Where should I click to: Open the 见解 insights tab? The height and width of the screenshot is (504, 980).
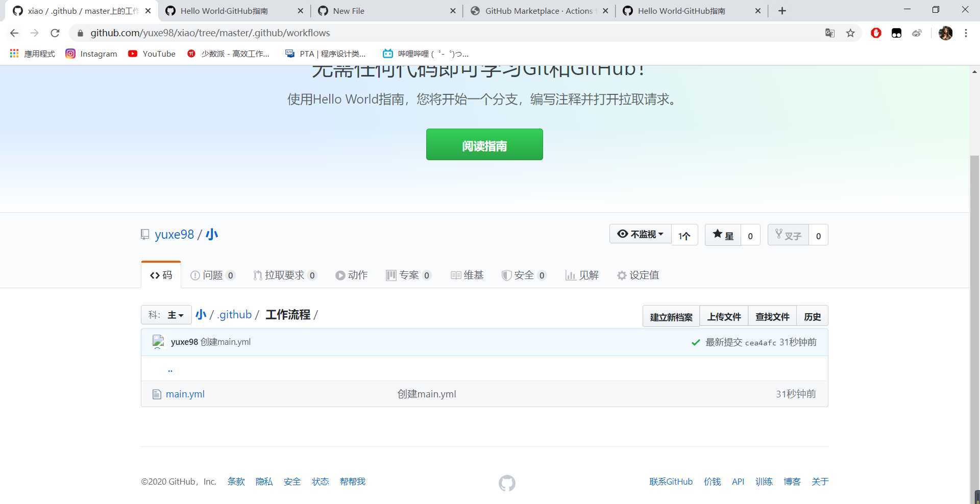[582, 275]
